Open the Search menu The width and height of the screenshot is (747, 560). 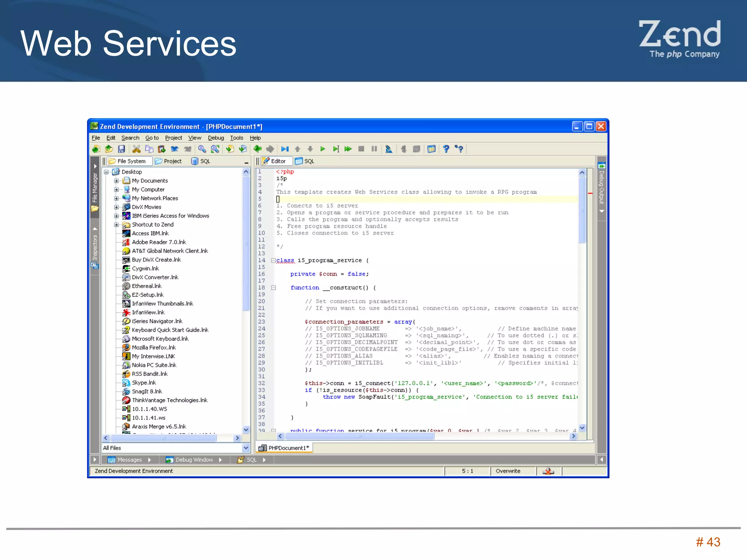[130, 138]
